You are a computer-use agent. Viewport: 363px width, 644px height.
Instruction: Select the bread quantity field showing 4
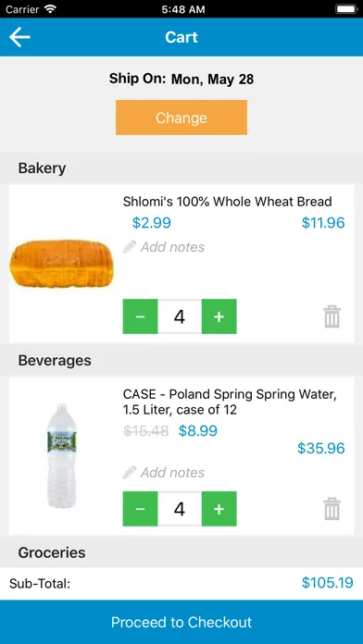180,316
